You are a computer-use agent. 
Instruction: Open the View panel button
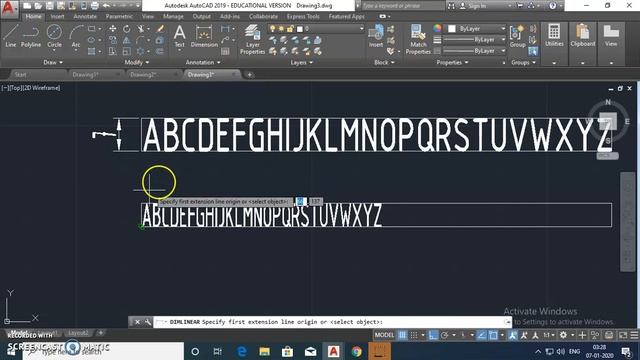pyautogui.click(x=611, y=36)
